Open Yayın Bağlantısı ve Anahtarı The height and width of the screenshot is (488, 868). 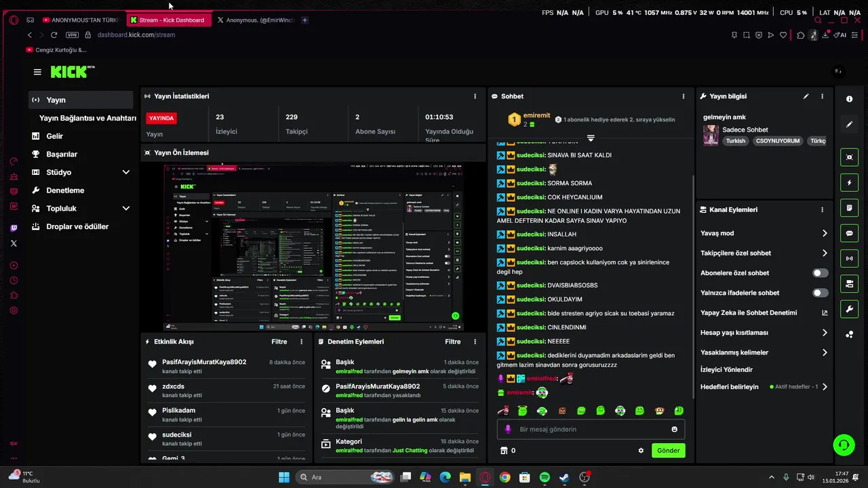(87, 118)
